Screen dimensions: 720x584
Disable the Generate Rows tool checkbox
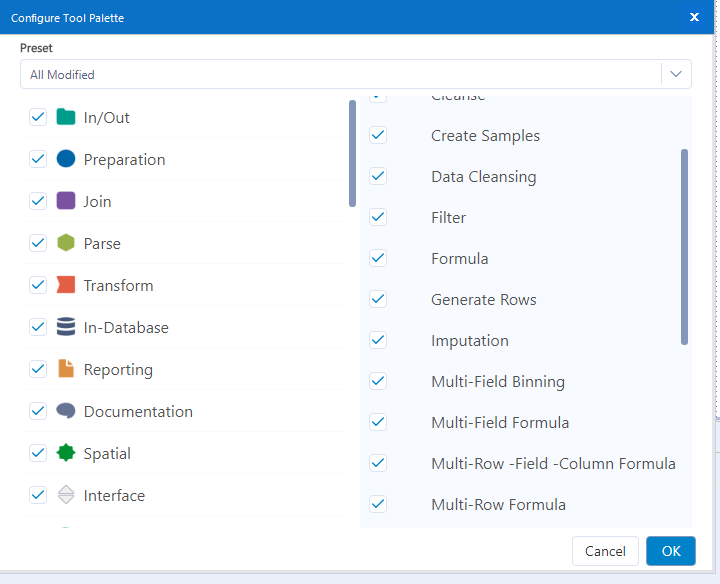pos(378,299)
